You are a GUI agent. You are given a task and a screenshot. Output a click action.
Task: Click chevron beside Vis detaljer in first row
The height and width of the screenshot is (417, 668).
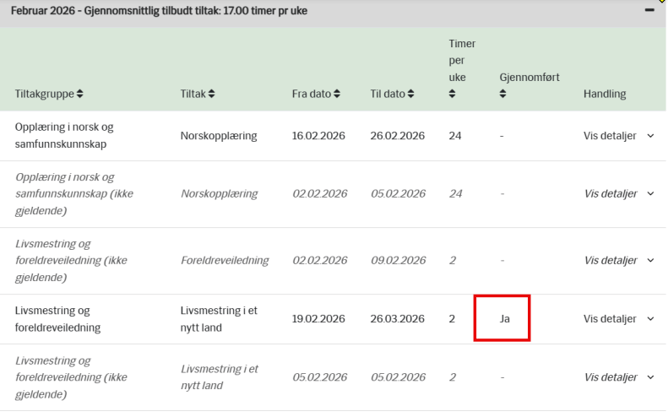click(651, 136)
